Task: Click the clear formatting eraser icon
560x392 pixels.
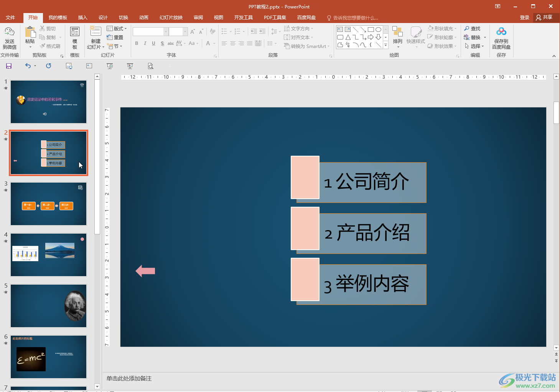Action: coord(212,31)
